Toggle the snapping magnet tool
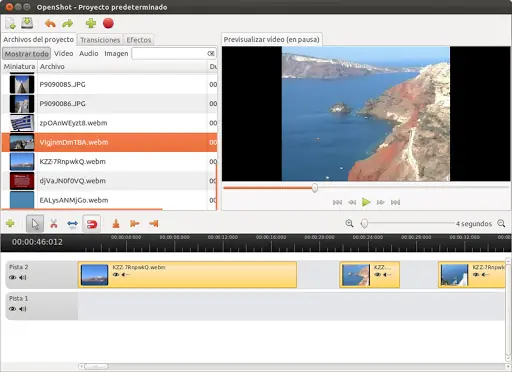 click(92, 224)
